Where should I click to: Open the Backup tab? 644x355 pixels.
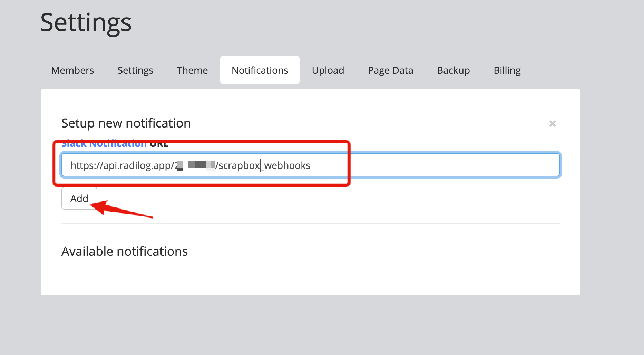[x=453, y=70]
